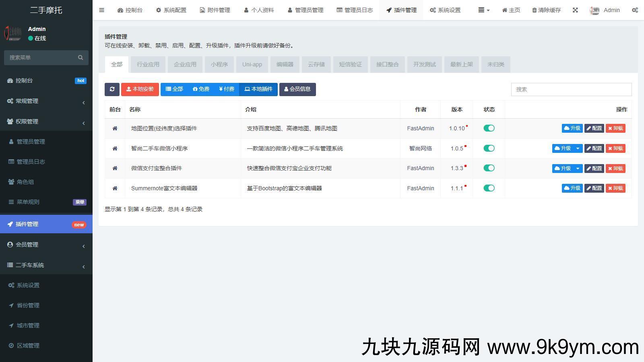This screenshot has height=362, width=644.
Task: Enter fullscreen using the expand arrows icon
Action: click(x=575, y=10)
